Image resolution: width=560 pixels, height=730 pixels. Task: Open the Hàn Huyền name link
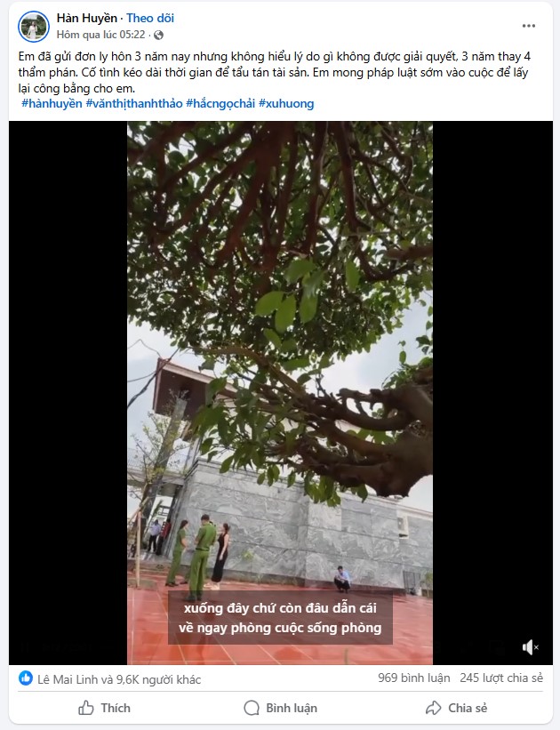86,18
